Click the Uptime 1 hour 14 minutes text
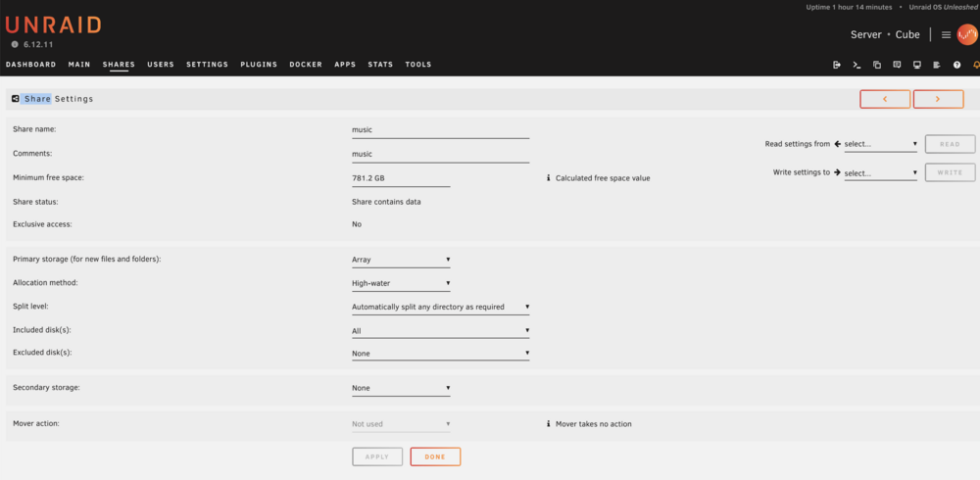 (850, 7)
